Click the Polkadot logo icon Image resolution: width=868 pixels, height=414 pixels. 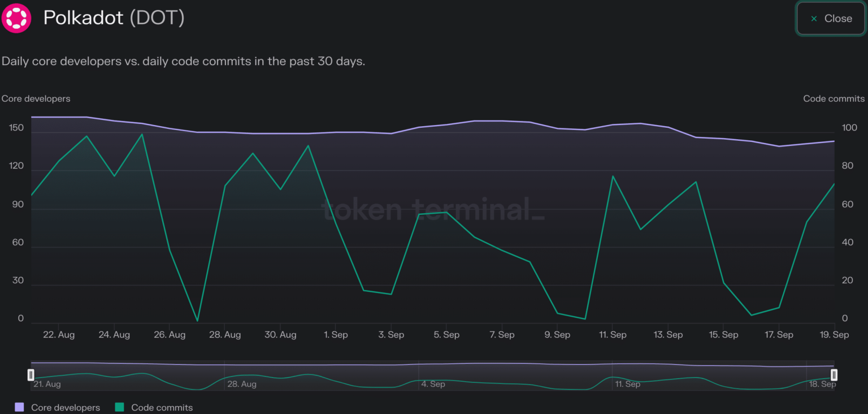pos(16,18)
